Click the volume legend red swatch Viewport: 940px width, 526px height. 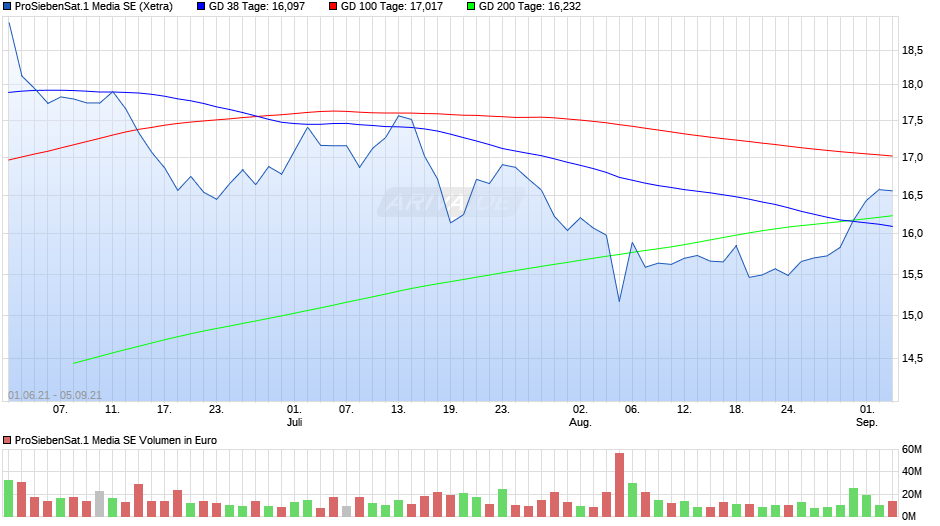[x=7, y=440]
